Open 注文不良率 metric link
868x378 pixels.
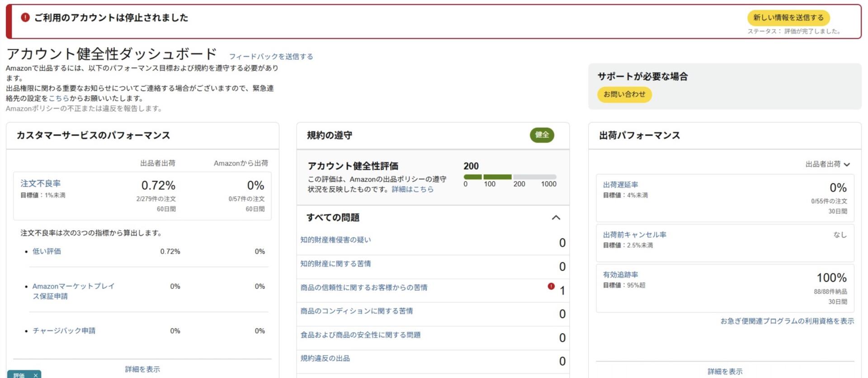pos(40,183)
